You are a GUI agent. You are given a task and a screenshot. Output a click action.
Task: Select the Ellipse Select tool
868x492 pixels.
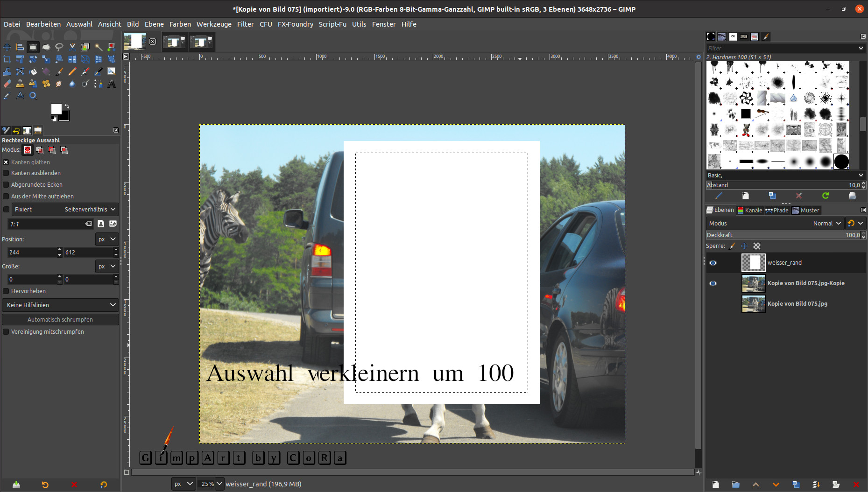tap(46, 47)
